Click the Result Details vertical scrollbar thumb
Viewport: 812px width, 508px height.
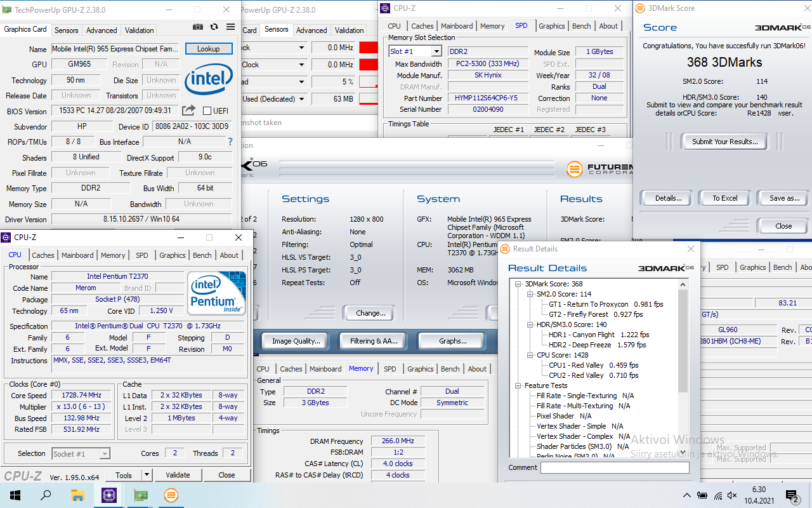coord(683,341)
